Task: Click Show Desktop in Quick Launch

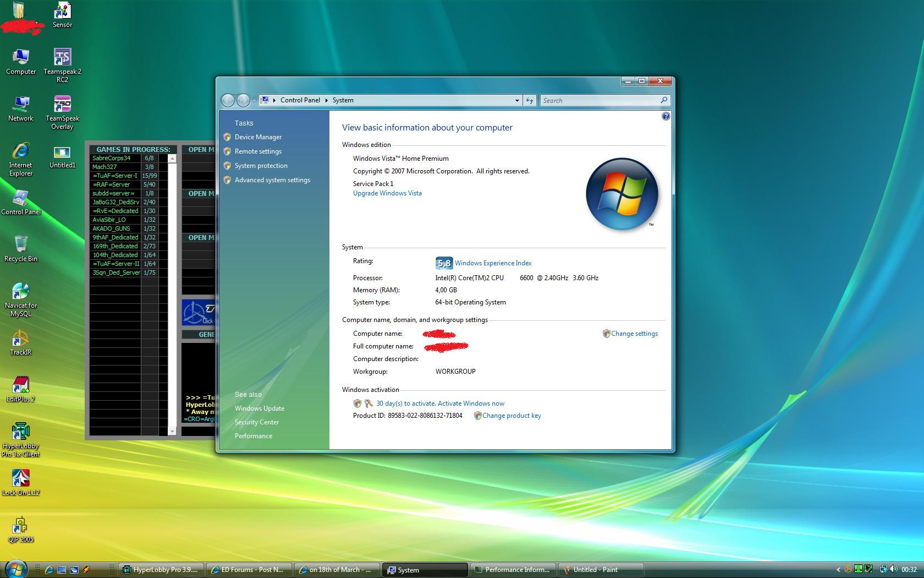Action: (x=62, y=570)
